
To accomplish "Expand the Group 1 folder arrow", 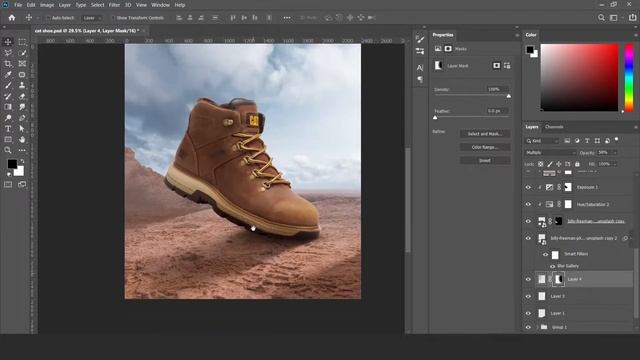I will pyautogui.click(x=537, y=327).
